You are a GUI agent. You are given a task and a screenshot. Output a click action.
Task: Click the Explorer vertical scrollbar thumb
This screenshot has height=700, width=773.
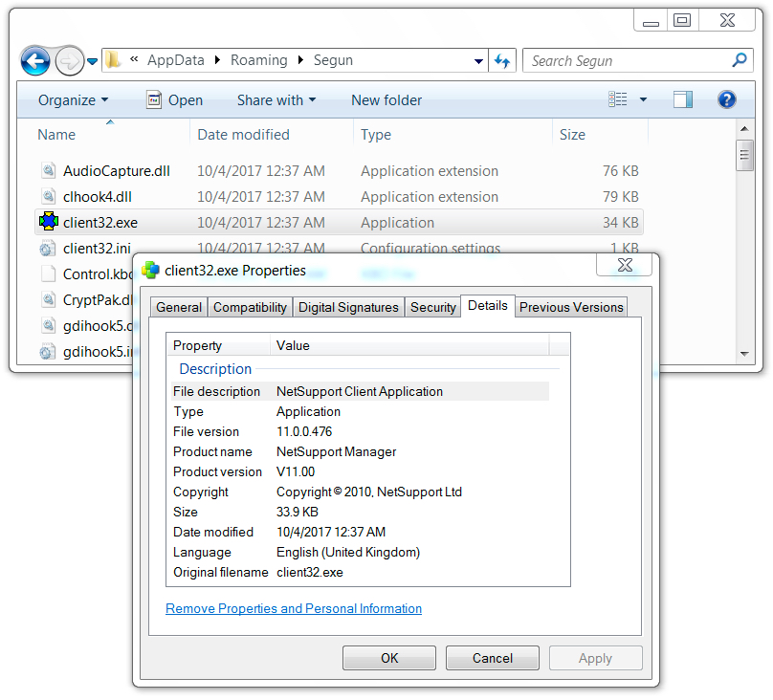(x=744, y=155)
